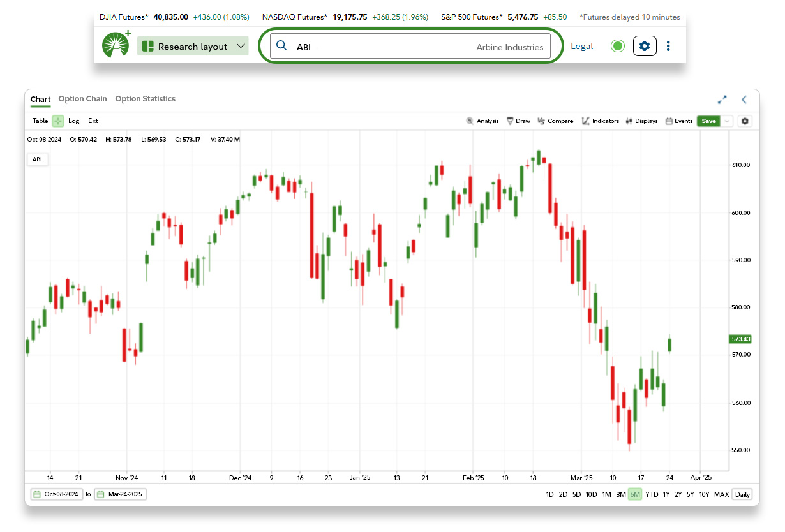
Task: Switch to the Option Chain tab
Action: coord(82,99)
